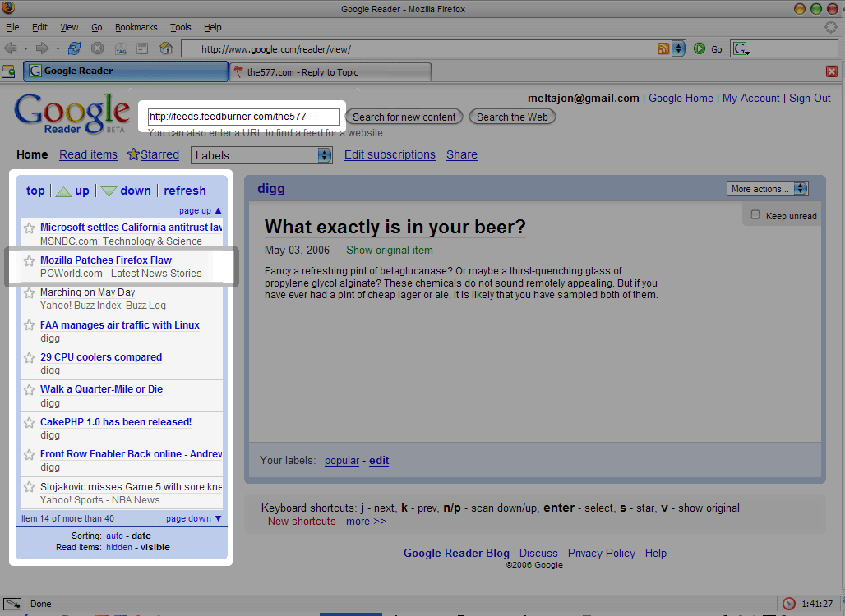Expand the More actions dropdown
This screenshot has height=616, width=845.
coord(767,189)
